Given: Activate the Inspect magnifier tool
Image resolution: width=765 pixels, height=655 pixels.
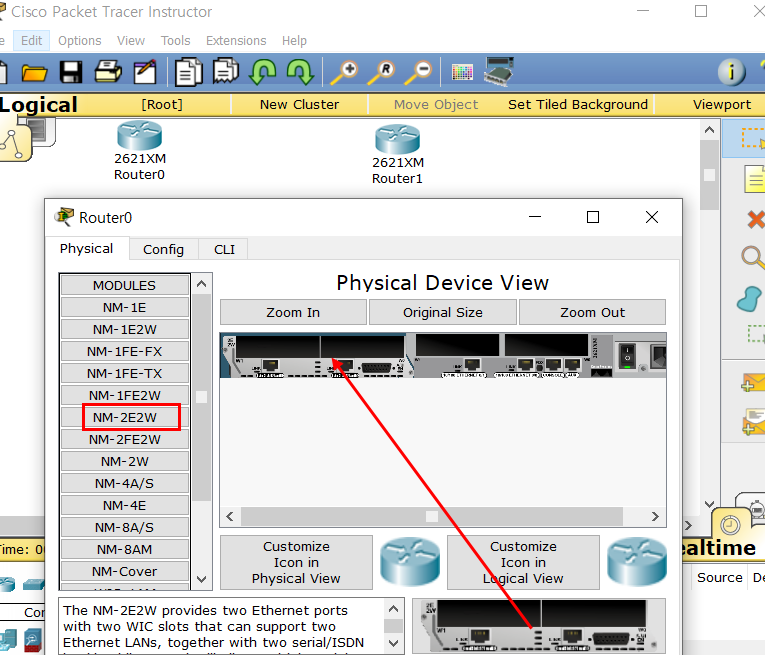Looking at the screenshot, I should coord(753,257).
